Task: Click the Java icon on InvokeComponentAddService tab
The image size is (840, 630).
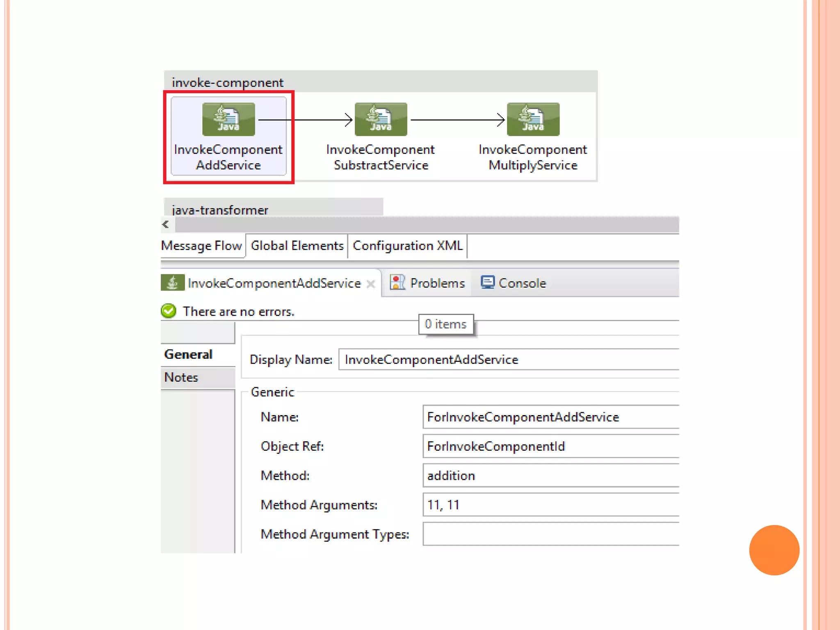Action: point(172,283)
